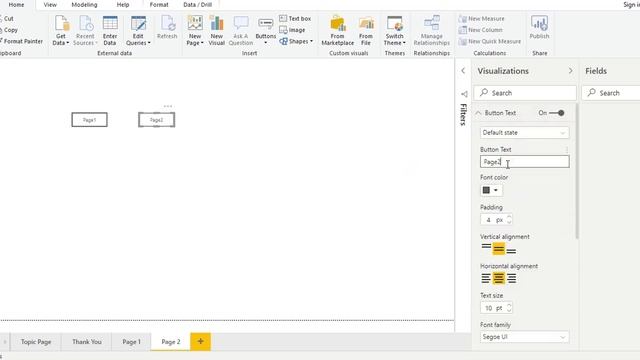Collapse the Visualizations pane

570,71
